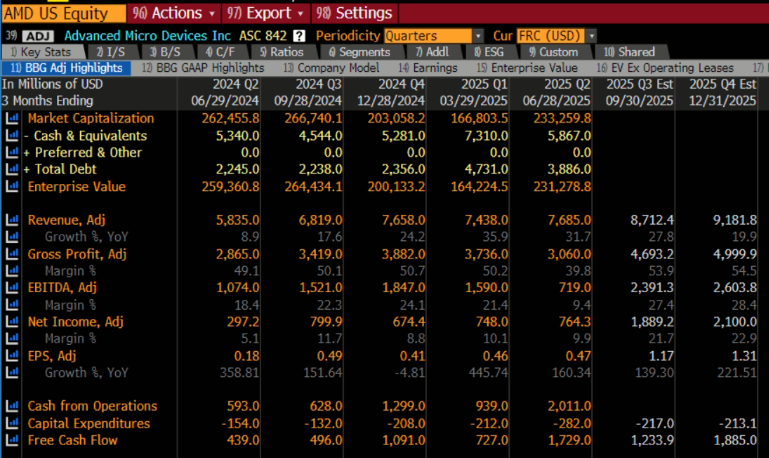Click chart icon beside Total Debt row
The height and width of the screenshot is (458, 769).
(x=12, y=169)
